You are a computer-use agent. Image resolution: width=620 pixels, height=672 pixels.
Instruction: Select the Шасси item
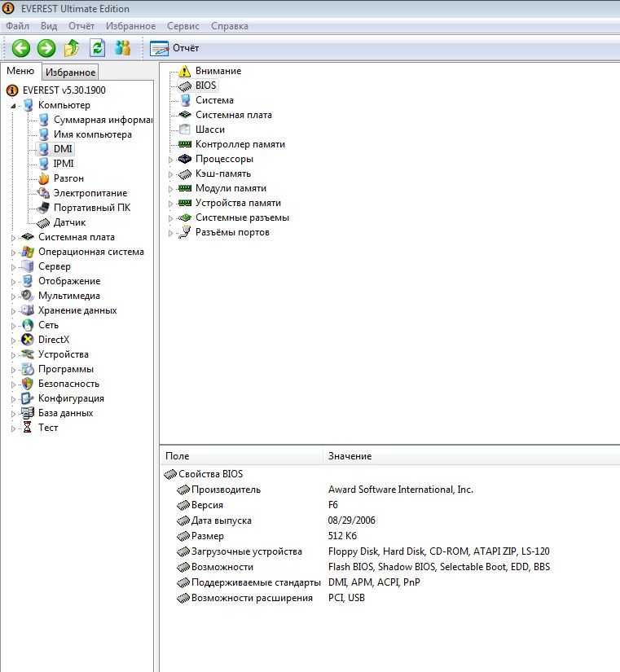tap(210, 130)
